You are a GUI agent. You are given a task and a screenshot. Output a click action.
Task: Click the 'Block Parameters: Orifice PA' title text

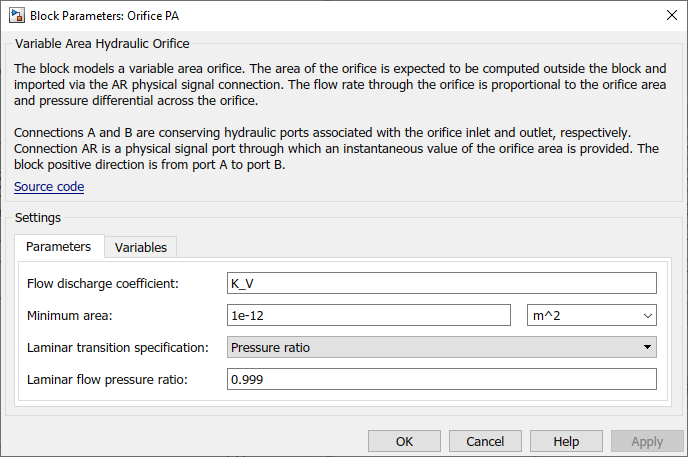[105, 16]
